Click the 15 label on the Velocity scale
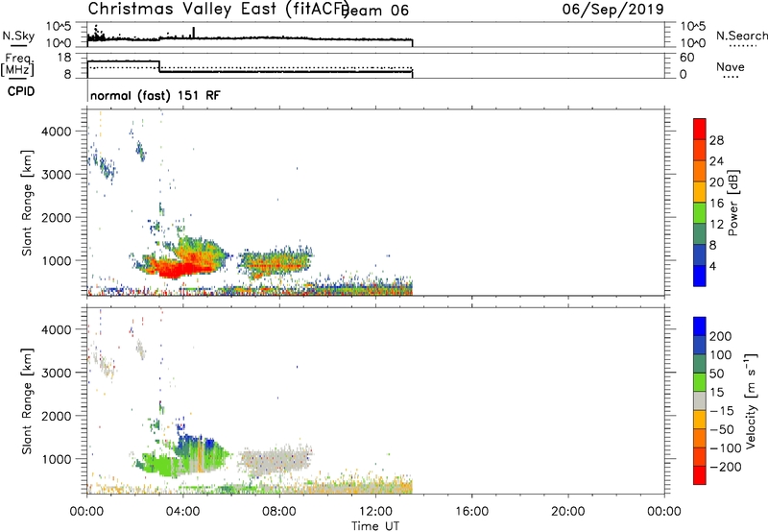Screen dimensions: 768x532 point(717,392)
